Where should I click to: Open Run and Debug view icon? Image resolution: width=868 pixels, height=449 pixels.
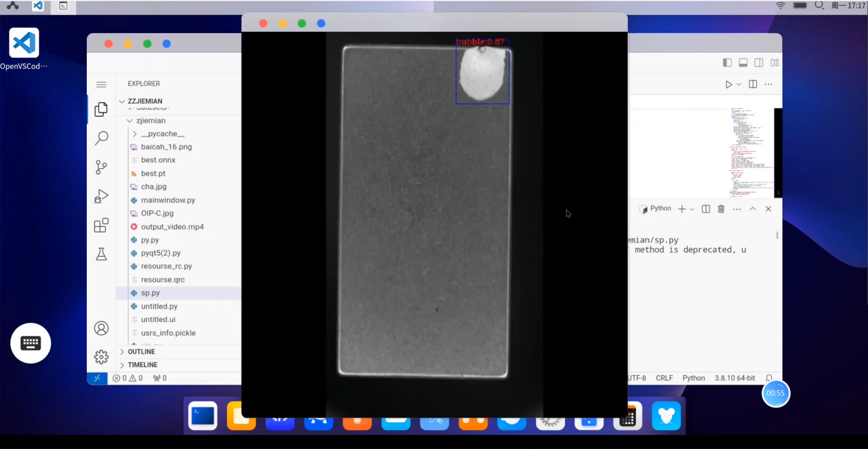[x=101, y=196]
